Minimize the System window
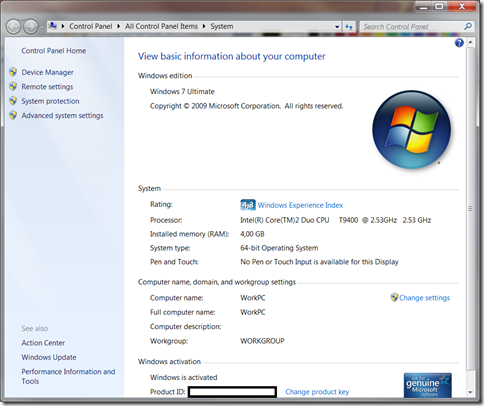The width and height of the screenshot is (484, 406). point(423,6)
